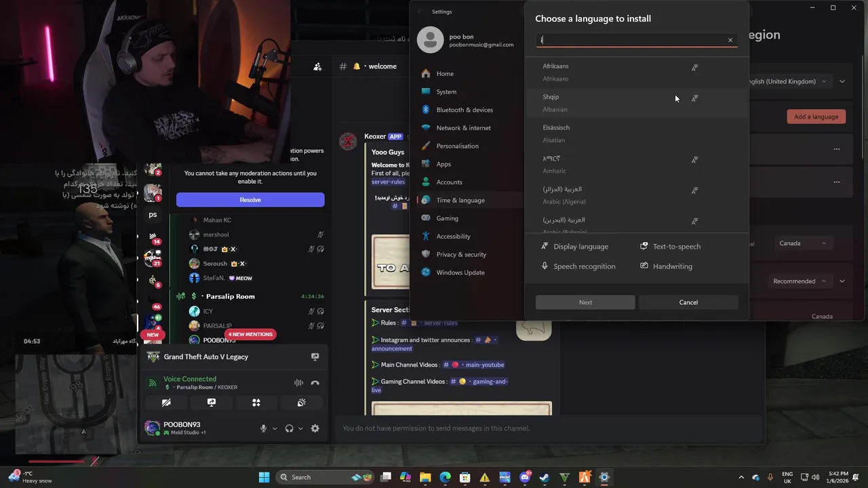Screen dimensions: 868x488
Task: Open Network & internet settings
Action: (x=470, y=128)
